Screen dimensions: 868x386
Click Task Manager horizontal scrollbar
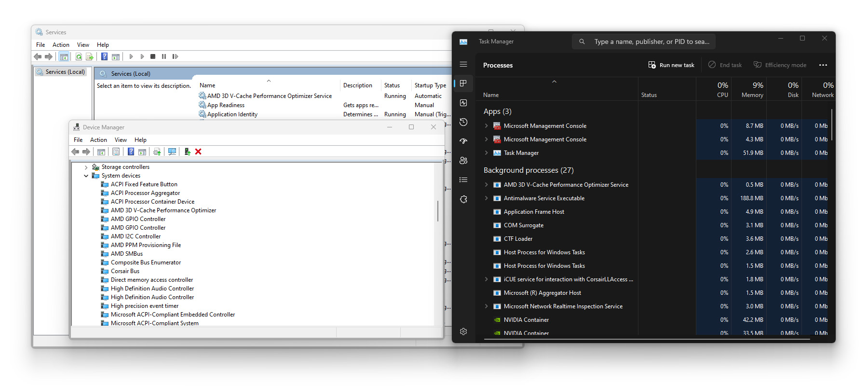pyautogui.click(x=647, y=339)
